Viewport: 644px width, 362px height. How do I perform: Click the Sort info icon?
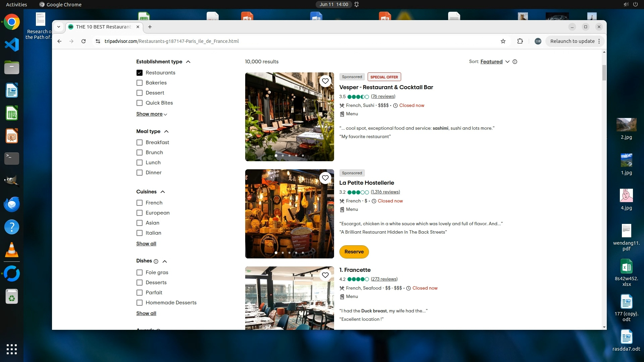pyautogui.click(x=515, y=62)
